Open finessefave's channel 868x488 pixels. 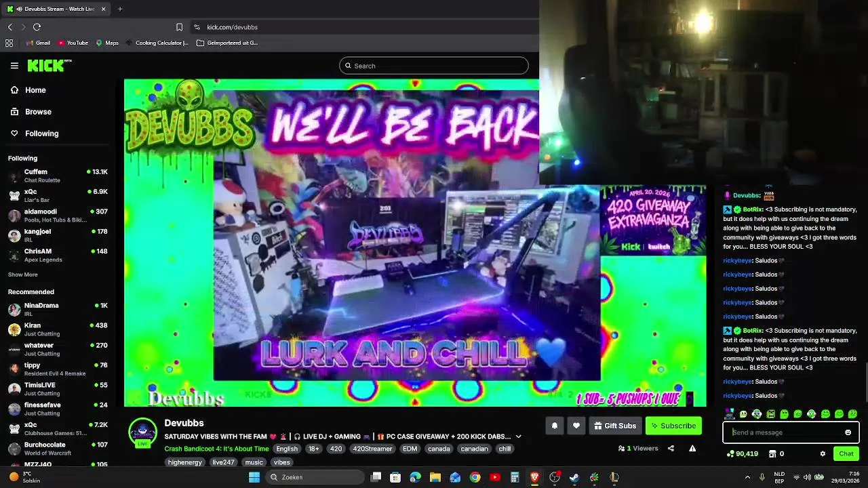(58, 409)
